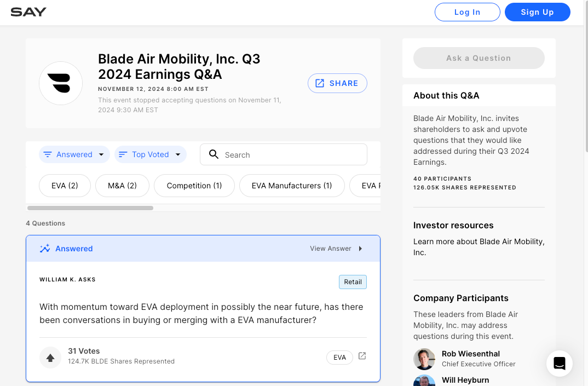Filter by EVA Manufacturers (1) chip
The image size is (588, 386).
coord(292,186)
